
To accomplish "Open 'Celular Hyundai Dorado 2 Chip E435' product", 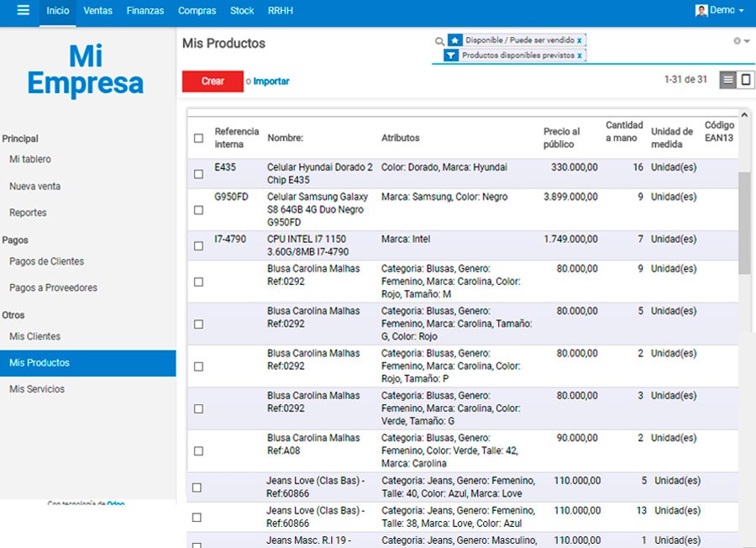I will (320, 174).
